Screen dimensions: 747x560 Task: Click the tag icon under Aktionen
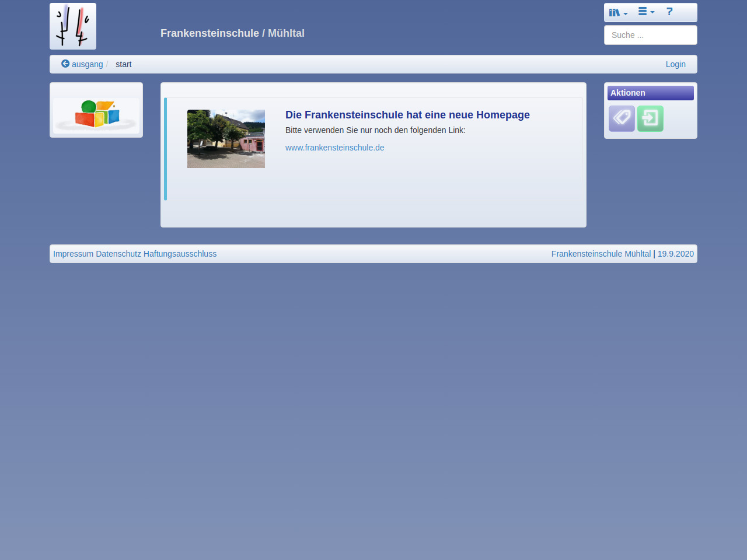[x=622, y=118]
